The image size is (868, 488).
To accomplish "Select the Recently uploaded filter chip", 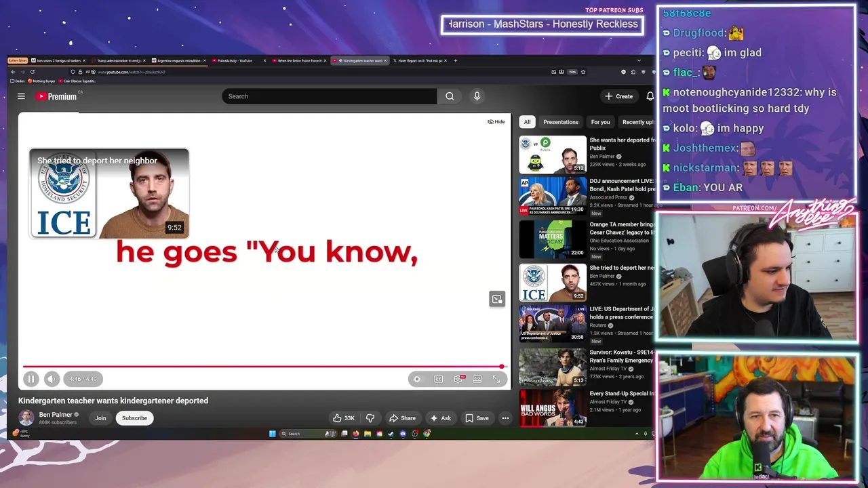I will (x=637, y=122).
